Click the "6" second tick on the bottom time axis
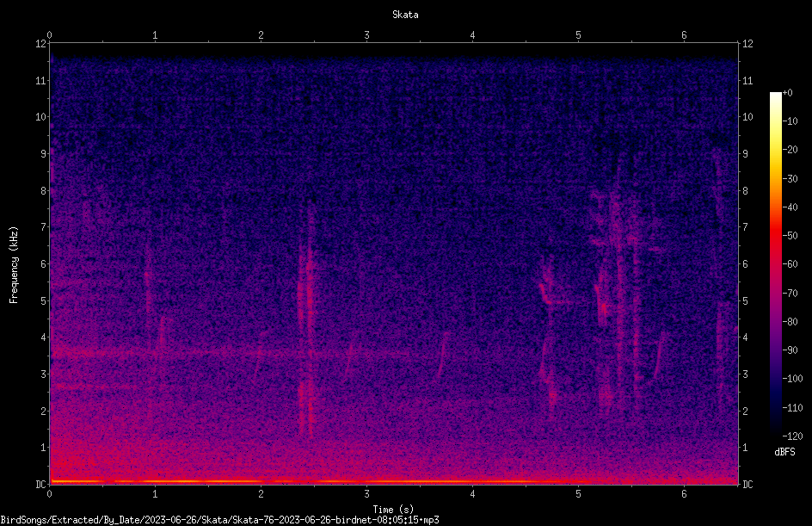The height and width of the screenshot is (526, 812). [684, 494]
